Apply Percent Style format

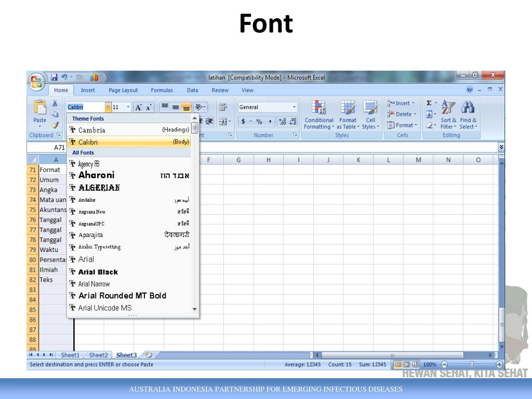[x=259, y=122]
